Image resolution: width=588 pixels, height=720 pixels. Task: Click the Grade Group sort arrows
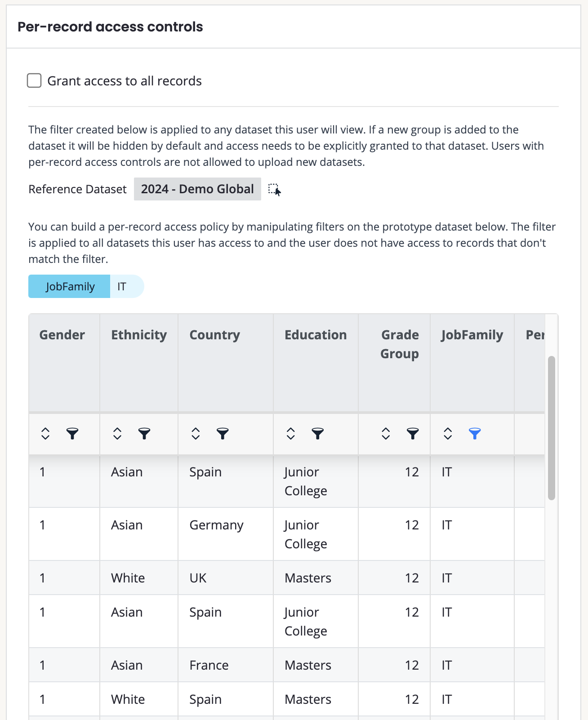tap(386, 434)
